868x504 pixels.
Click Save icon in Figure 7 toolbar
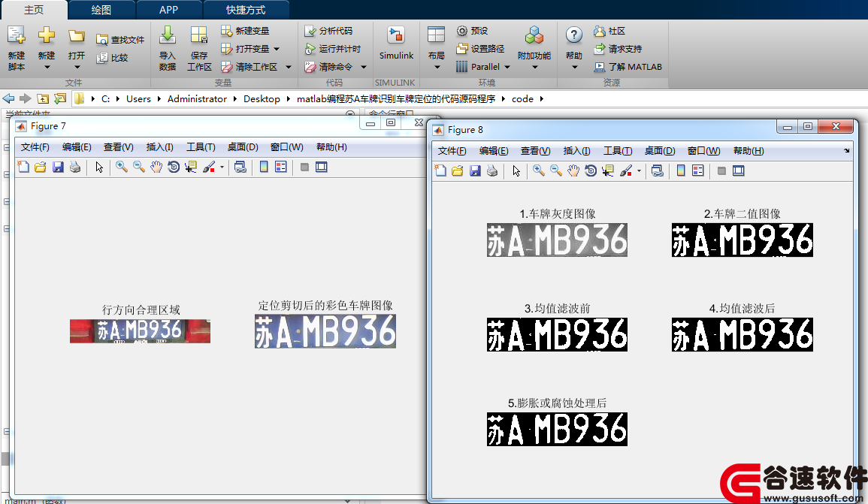pyautogui.click(x=58, y=167)
